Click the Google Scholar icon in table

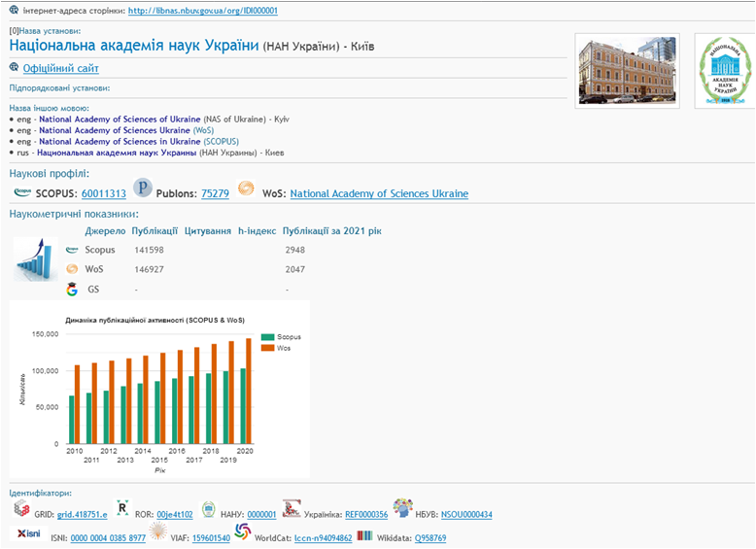click(71, 290)
